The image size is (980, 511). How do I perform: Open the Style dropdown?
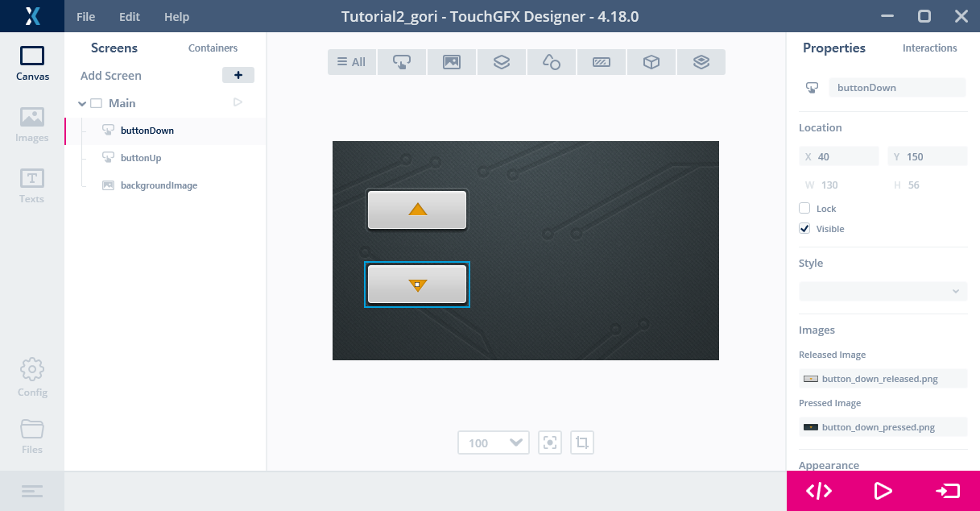[x=883, y=291]
